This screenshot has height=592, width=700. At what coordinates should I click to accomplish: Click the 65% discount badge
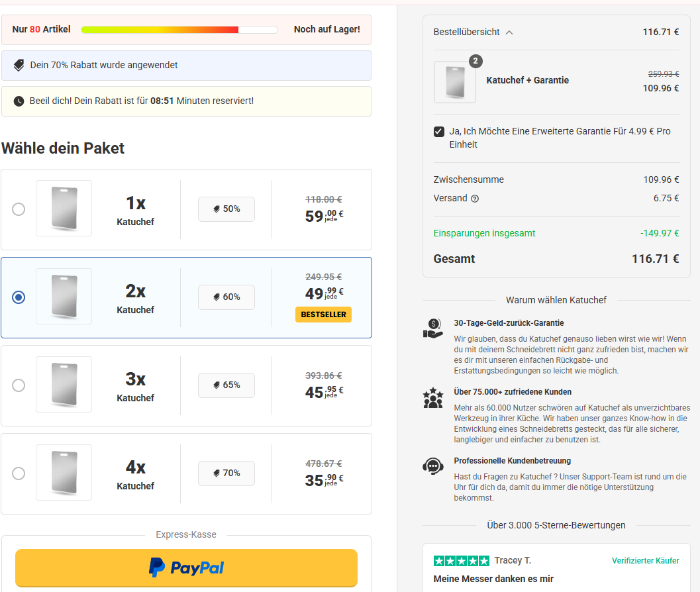click(x=226, y=385)
